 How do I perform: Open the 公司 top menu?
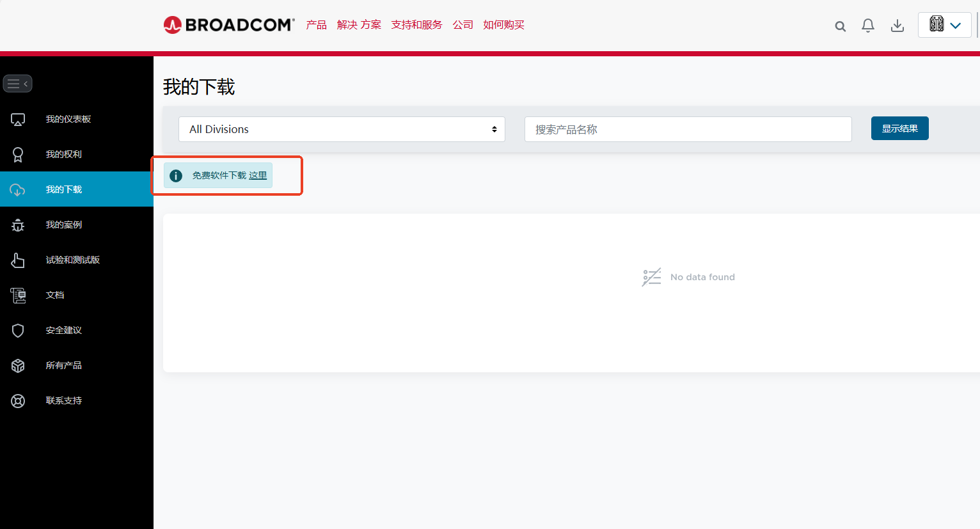(x=463, y=25)
